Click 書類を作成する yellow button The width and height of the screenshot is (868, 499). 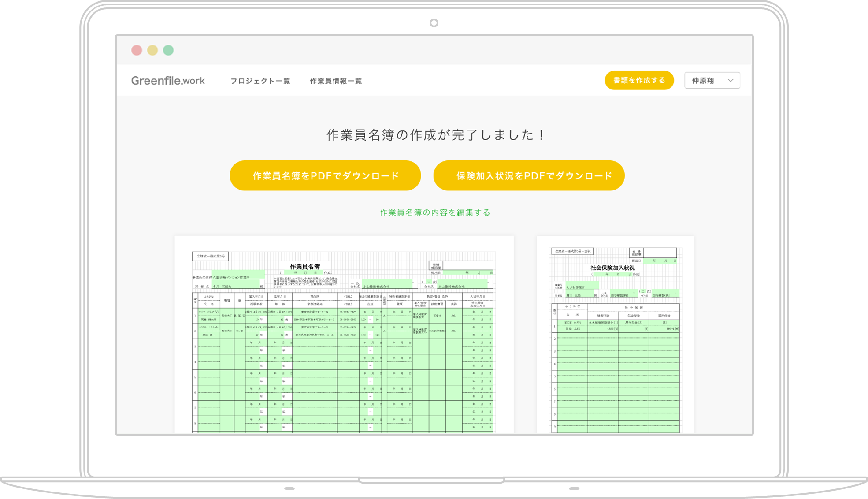(639, 80)
